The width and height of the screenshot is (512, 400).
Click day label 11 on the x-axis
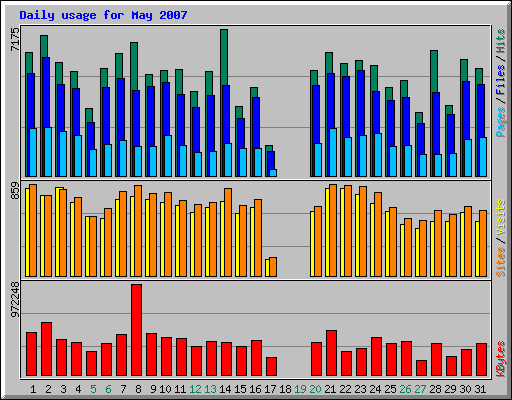pos(180,389)
